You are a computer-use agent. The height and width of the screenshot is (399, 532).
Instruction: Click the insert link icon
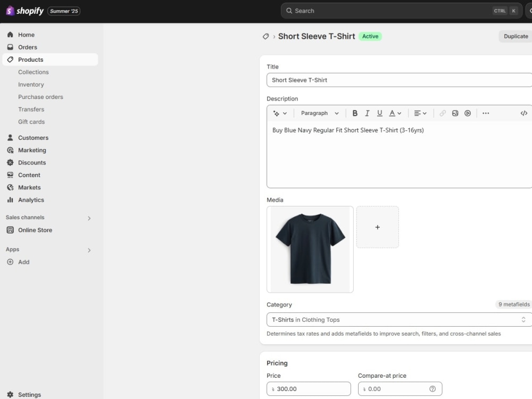443,113
